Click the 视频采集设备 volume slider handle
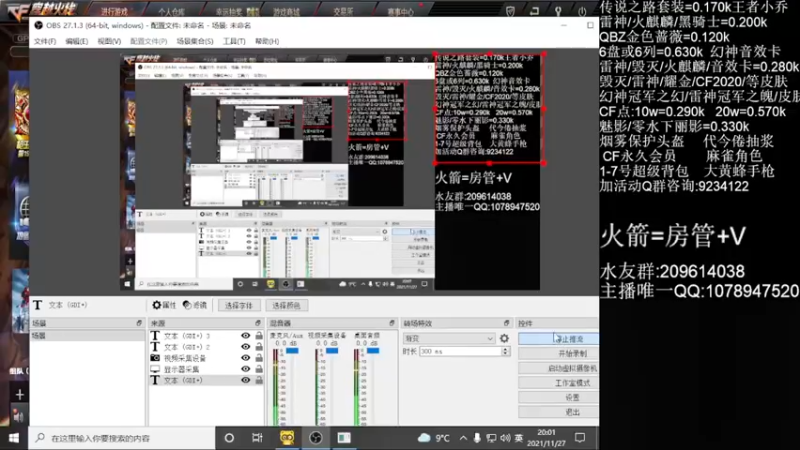The height and width of the screenshot is (450, 800). [x=332, y=351]
